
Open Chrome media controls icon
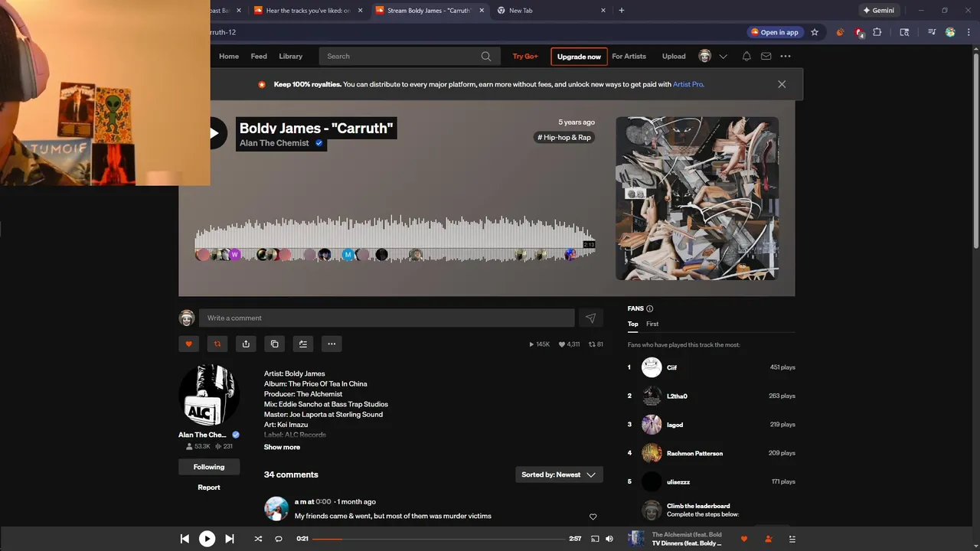point(932,32)
